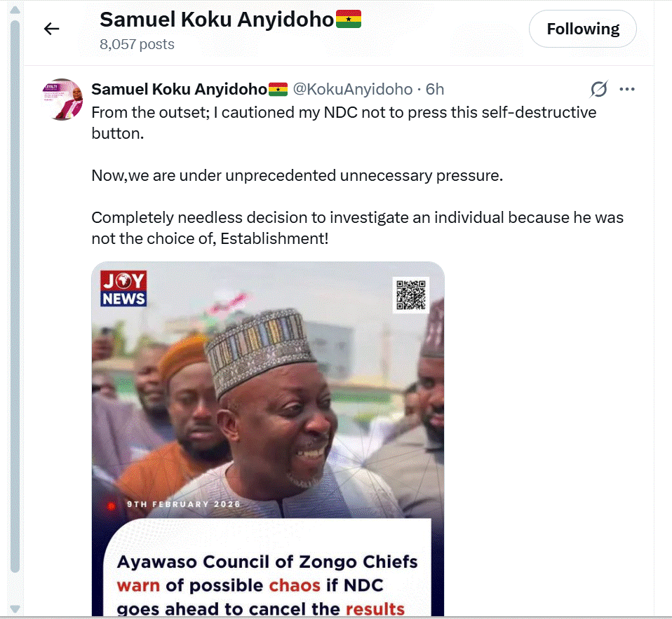This screenshot has width=672, height=619.
Task: Toggle the Following button
Action: [582, 29]
